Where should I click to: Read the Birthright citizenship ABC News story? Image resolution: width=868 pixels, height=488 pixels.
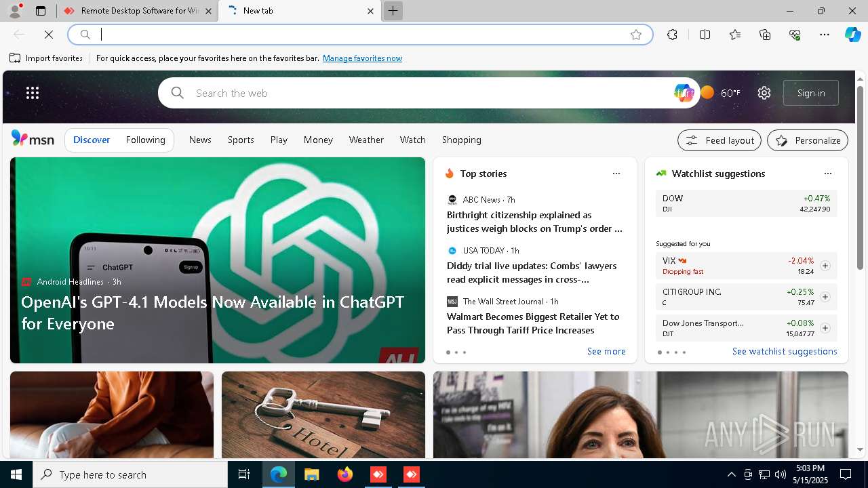coord(534,222)
